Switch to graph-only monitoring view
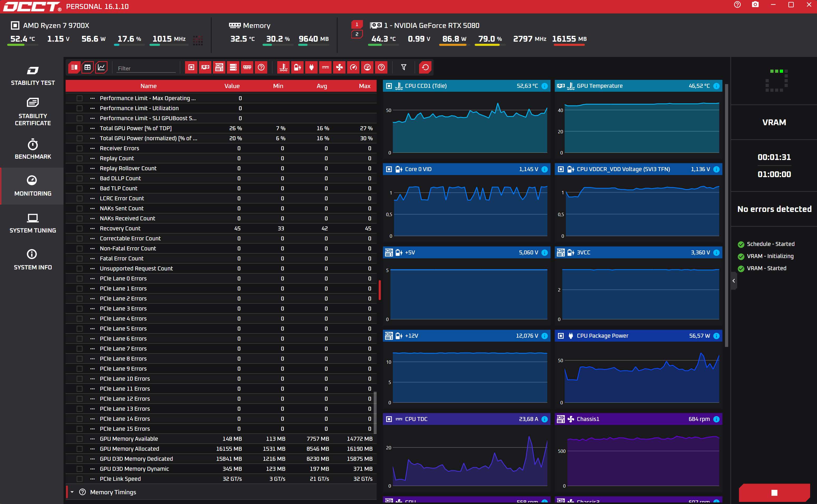817x504 pixels. [101, 67]
